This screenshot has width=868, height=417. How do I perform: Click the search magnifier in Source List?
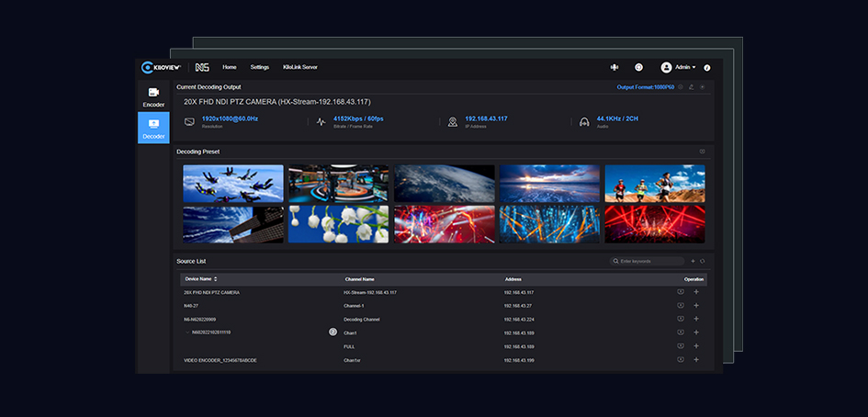pos(616,262)
